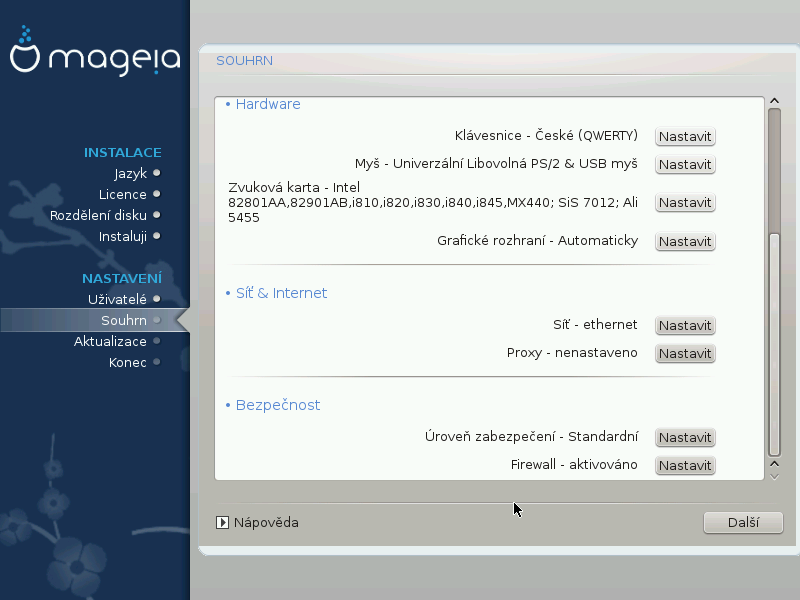Click the Uživatelé step bullet
Viewport: 800px width, 600px height.
click(157, 299)
